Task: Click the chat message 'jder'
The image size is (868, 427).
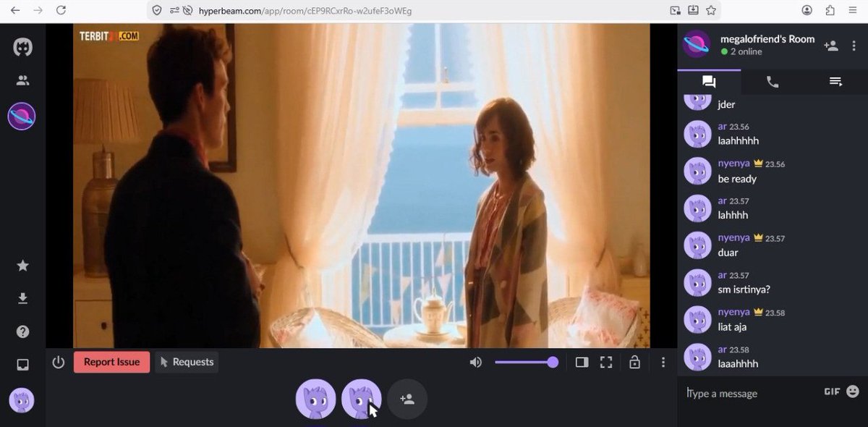Action: point(726,104)
